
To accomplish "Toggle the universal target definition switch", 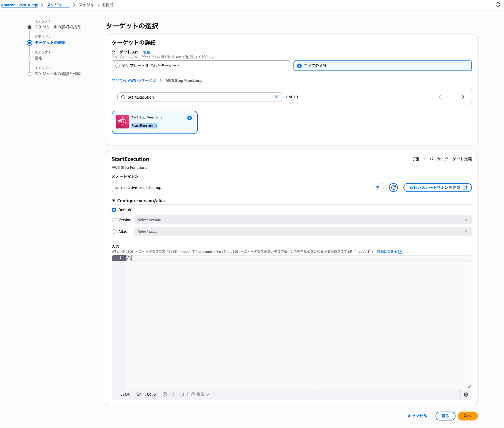I will coord(416,159).
